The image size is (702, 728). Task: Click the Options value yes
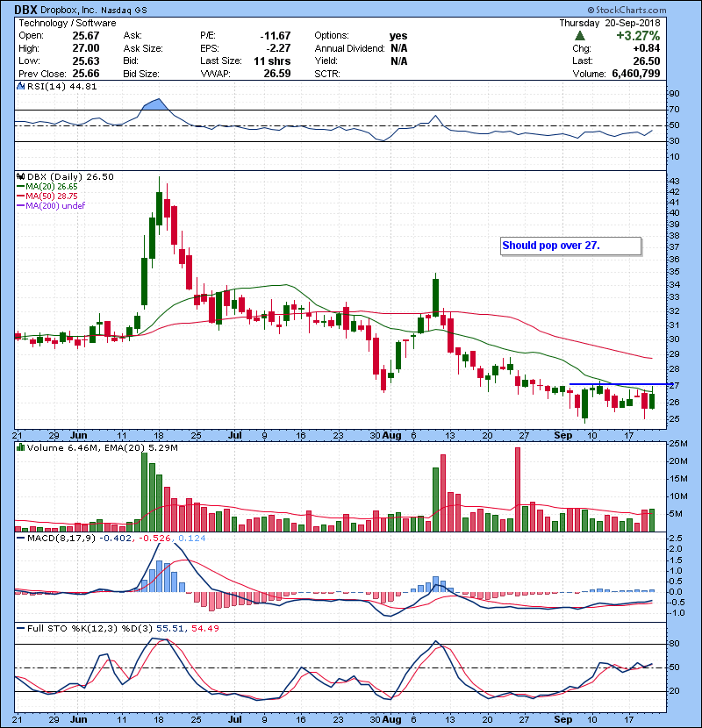tap(398, 36)
